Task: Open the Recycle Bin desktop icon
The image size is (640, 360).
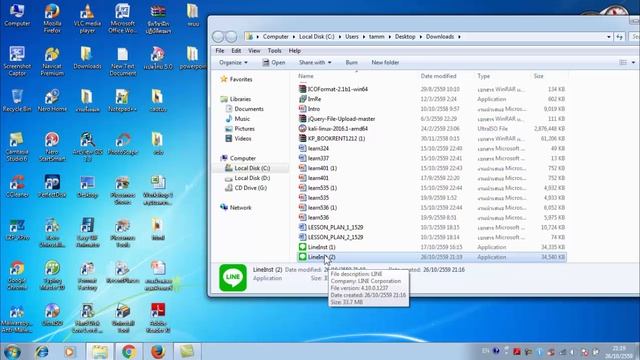Action: tap(17, 100)
